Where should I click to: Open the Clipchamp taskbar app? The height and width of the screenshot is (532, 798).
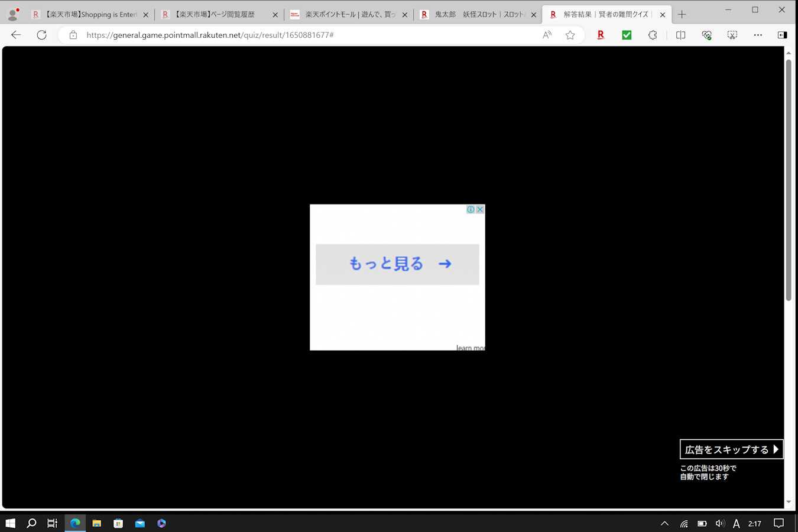click(x=161, y=523)
